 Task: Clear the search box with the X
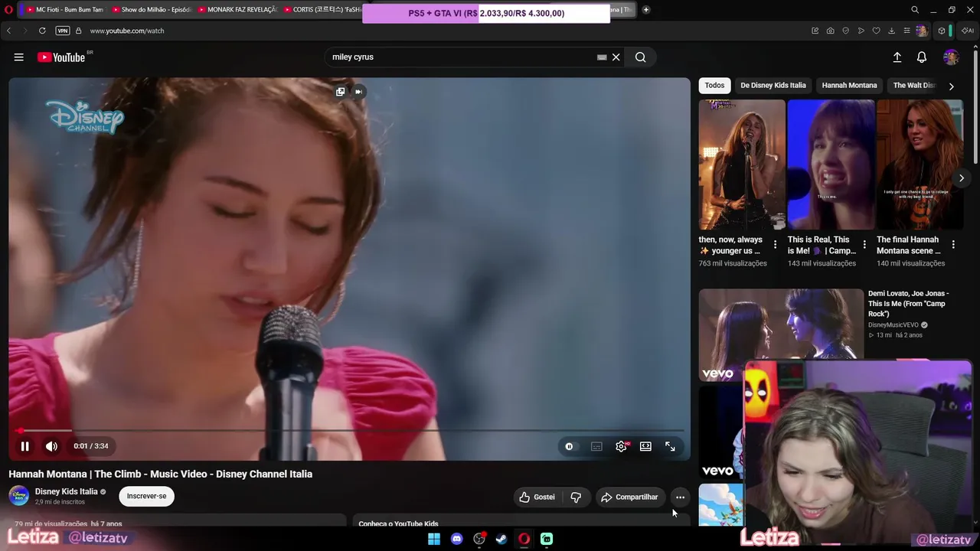pyautogui.click(x=616, y=57)
